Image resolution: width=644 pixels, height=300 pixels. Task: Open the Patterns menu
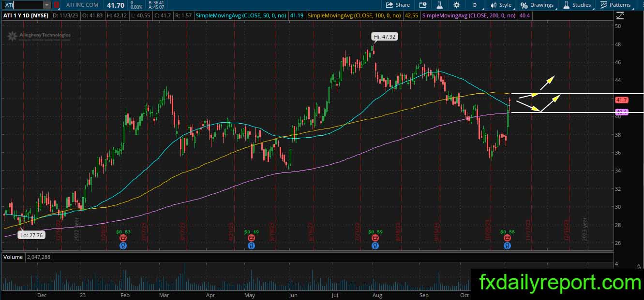(615, 5)
